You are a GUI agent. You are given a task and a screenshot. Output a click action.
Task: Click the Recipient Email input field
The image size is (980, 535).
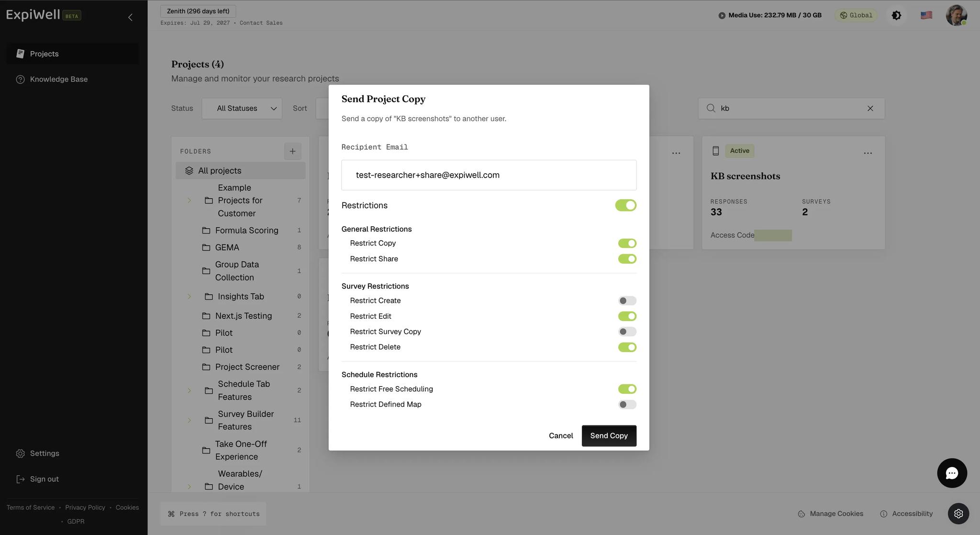[489, 175]
